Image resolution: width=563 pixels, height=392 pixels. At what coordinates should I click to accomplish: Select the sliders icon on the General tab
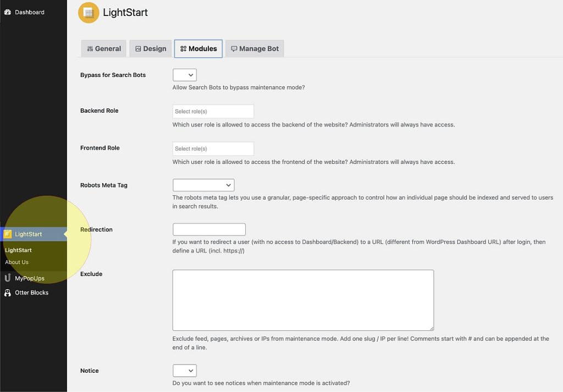coord(92,48)
